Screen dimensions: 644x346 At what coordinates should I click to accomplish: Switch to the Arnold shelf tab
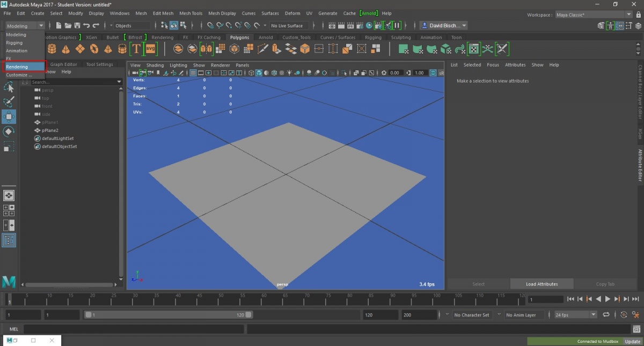click(x=266, y=38)
